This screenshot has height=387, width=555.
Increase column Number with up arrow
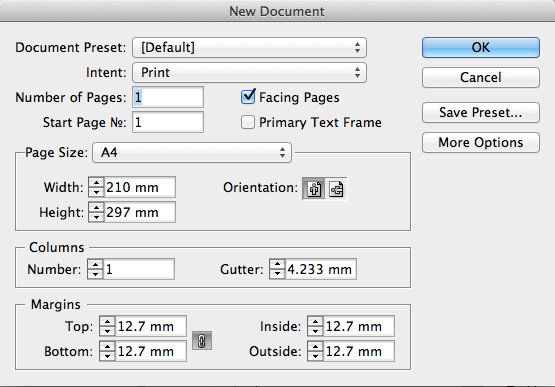(x=95, y=264)
